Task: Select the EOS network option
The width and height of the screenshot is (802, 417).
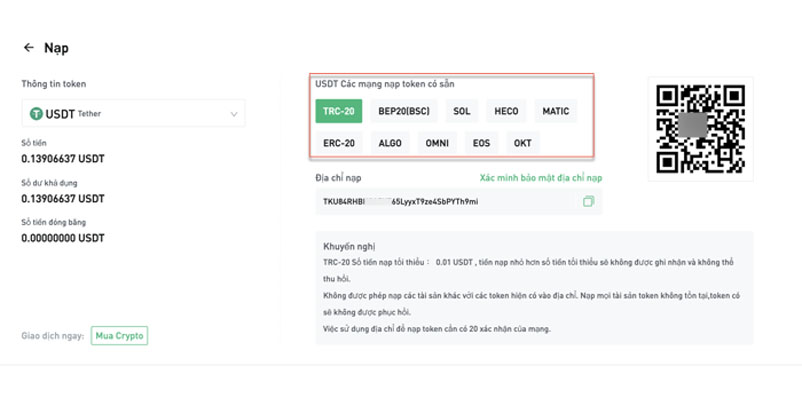Action: pyautogui.click(x=481, y=143)
